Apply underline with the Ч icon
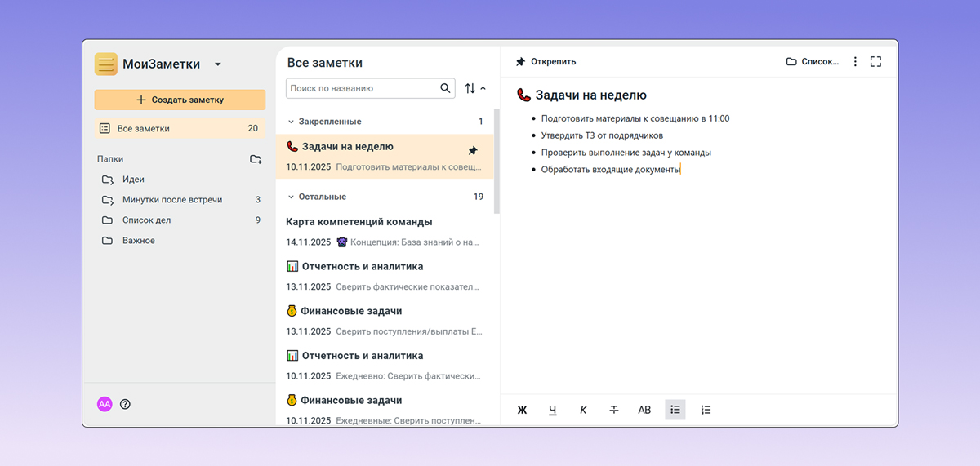This screenshot has width=980, height=466. coord(553,410)
